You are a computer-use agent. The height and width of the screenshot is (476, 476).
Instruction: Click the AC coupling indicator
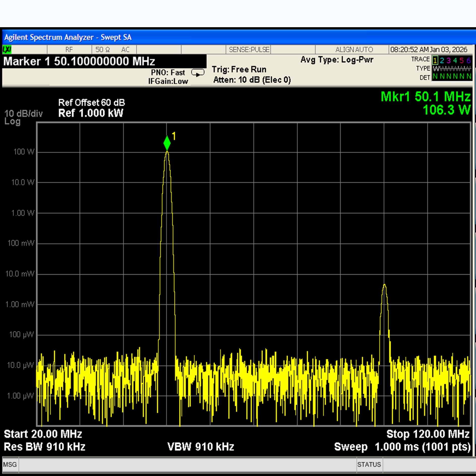coord(125,49)
